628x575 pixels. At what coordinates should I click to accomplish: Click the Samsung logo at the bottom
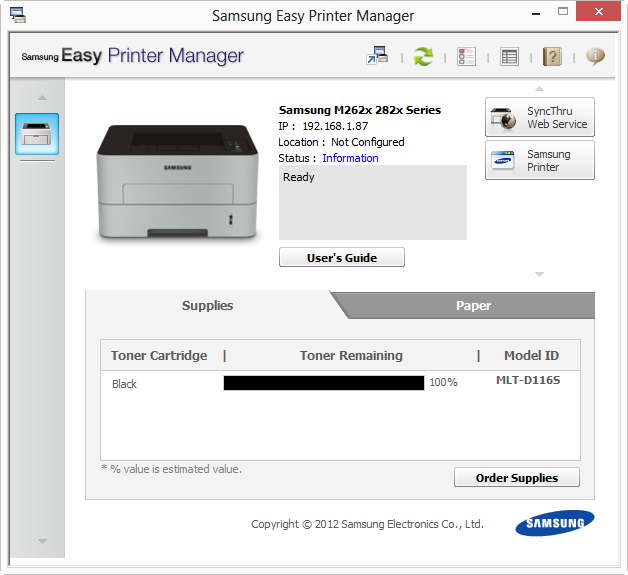click(x=555, y=523)
